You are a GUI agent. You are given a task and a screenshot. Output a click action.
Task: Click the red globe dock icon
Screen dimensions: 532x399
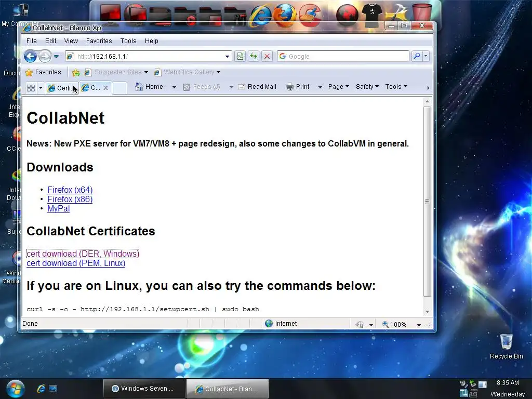347,15
